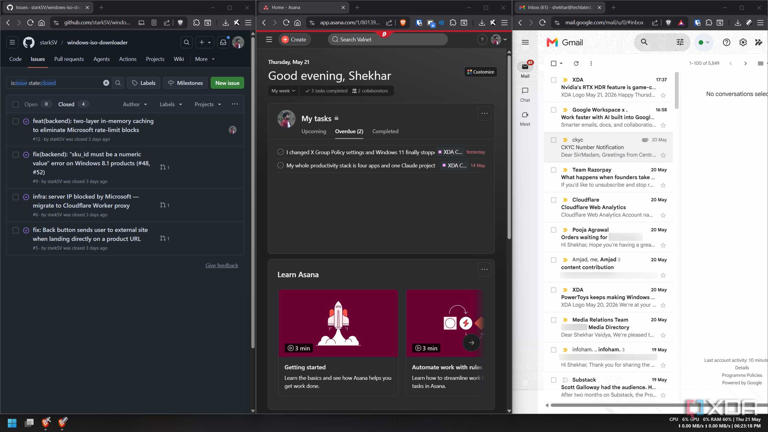
Task: Go to next page of Gmail inbox
Action: click(x=745, y=63)
